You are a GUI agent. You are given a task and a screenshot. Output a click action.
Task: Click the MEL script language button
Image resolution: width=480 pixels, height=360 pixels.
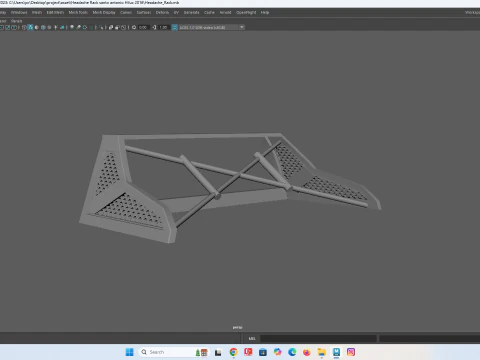point(252,339)
